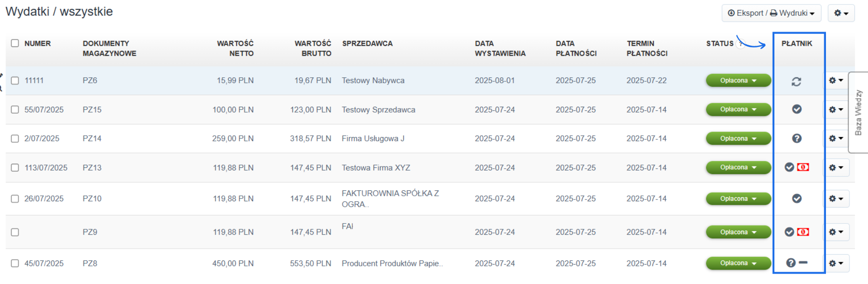Click the red payment warning icon for invoice 113/07/2025
This screenshot has width=868, height=284.
click(x=804, y=167)
